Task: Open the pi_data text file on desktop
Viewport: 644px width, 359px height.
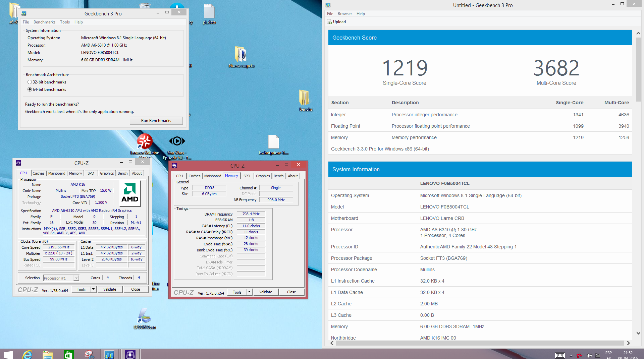Action: coord(209,14)
